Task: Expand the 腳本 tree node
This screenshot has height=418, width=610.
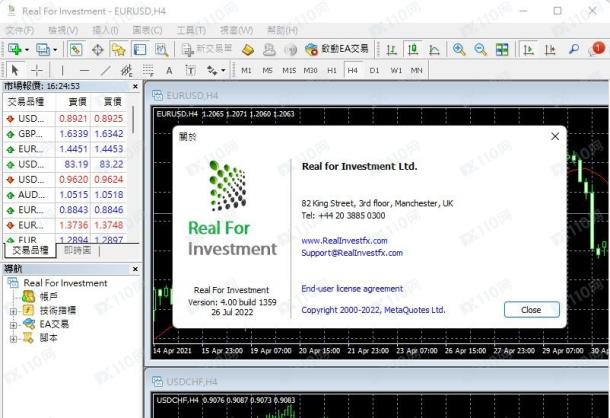Action: (x=13, y=339)
